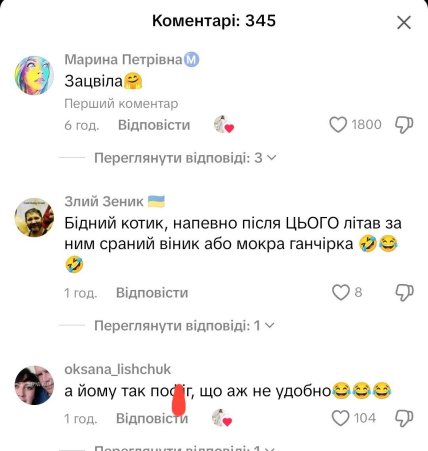Dislike Марина Петрівна's comment

click(x=404, y=125)
